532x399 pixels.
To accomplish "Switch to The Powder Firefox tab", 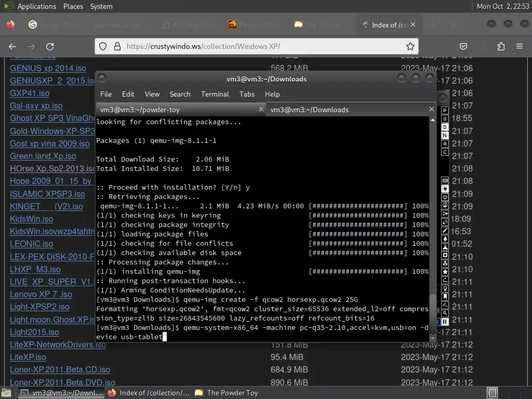I will (320, 25).
